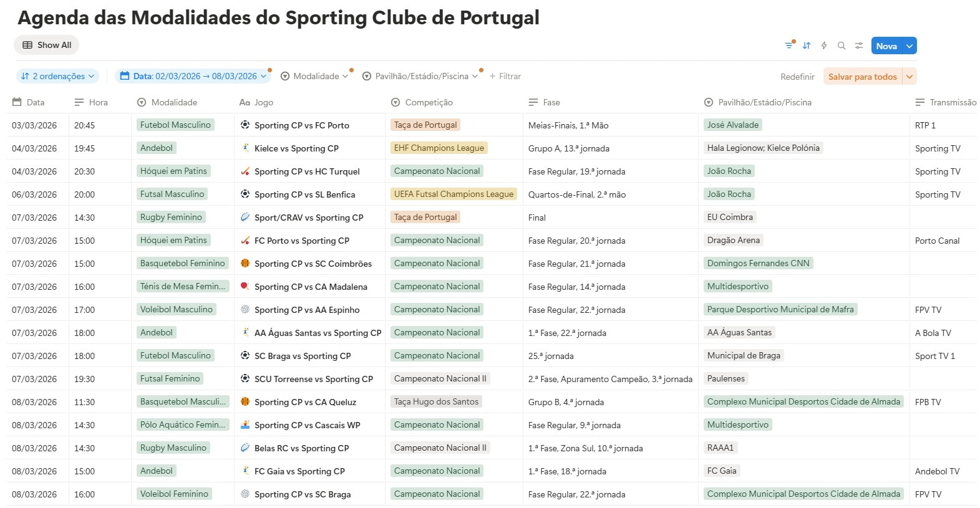Click the sort arrows icon in the toolbar
Screen dimensions: 980x508
[807, 46]
